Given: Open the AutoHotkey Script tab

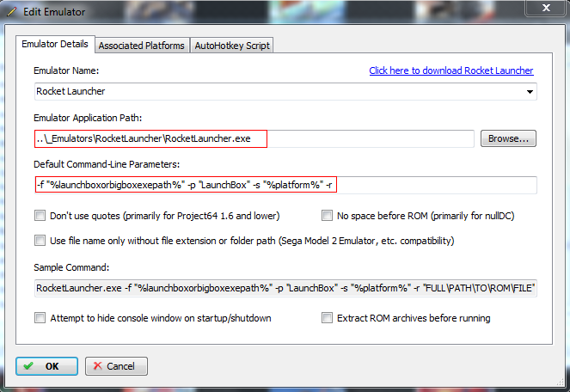Looking at the screenshot, I should [x=232, y=46].
